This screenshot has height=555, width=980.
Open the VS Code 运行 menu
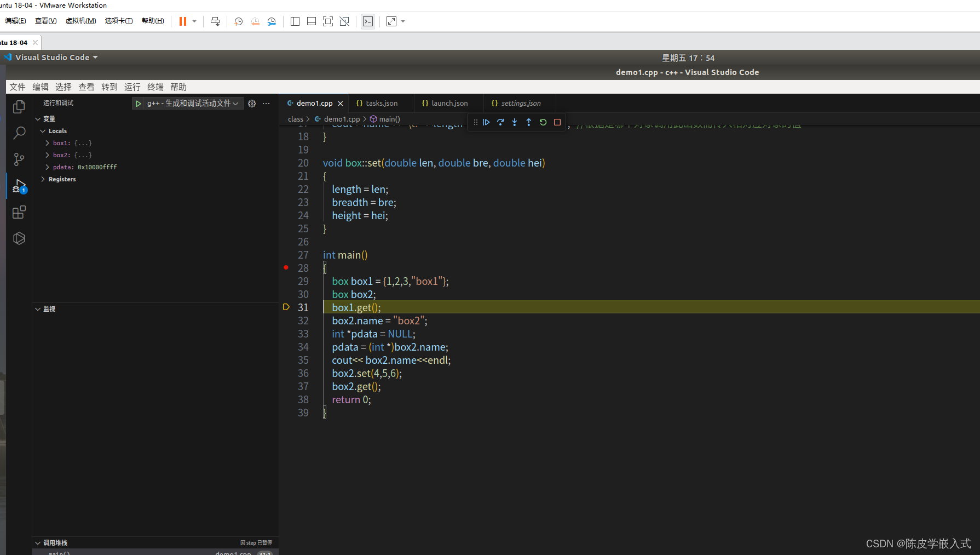pos(132,87)
